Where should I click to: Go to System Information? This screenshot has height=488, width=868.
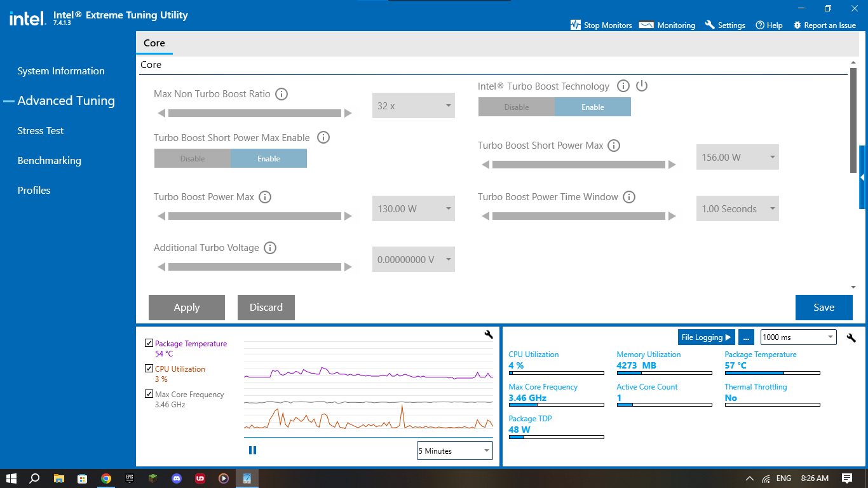coord(61,71)
